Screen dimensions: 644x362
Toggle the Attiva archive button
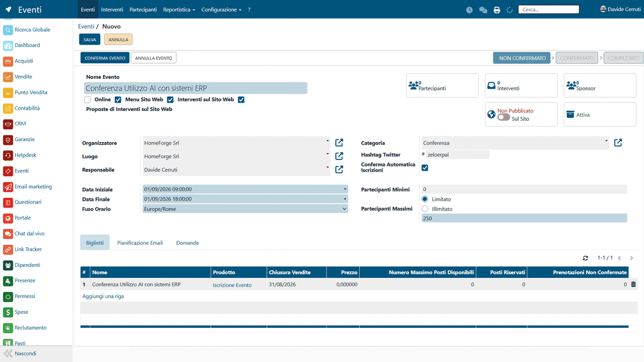600,115
